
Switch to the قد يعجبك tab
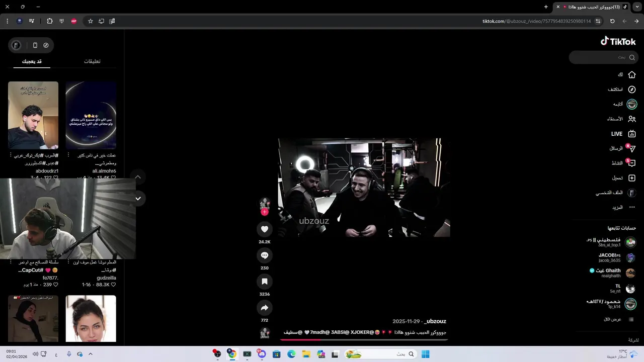coord(32,61)
